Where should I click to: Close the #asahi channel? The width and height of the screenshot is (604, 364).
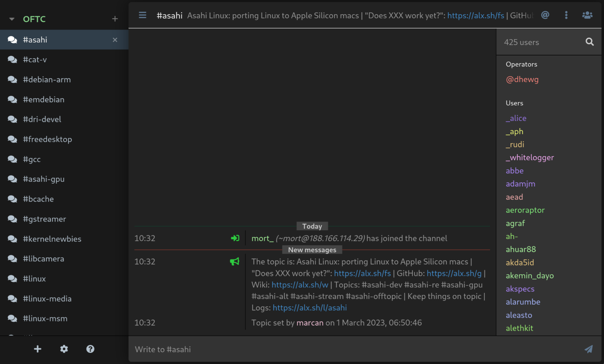[115, 40]
